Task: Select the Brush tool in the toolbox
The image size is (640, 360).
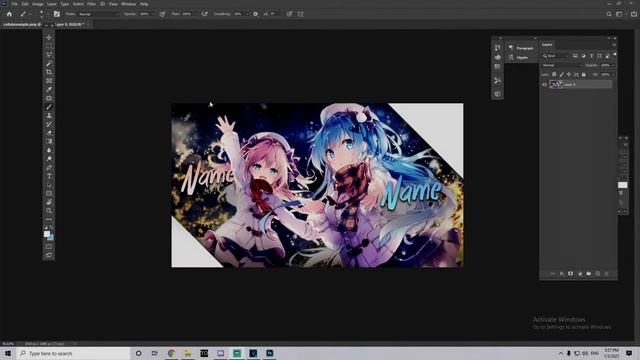Action: tap(49, 107)
